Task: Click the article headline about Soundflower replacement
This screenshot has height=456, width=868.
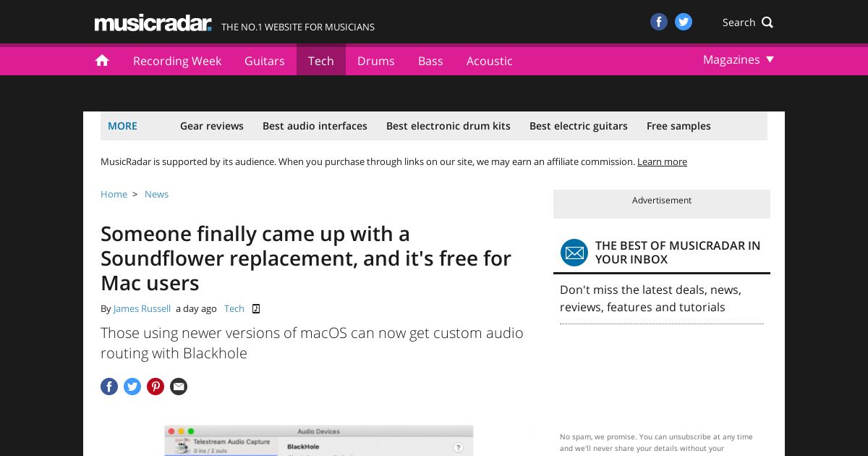Action: point(306,258)
